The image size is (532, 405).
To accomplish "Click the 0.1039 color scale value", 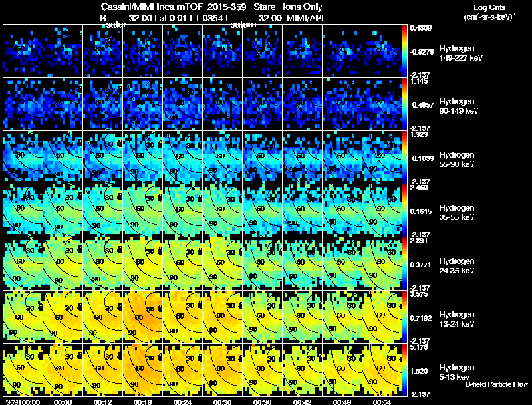I will pyautogui.click(x=423, y=158).
